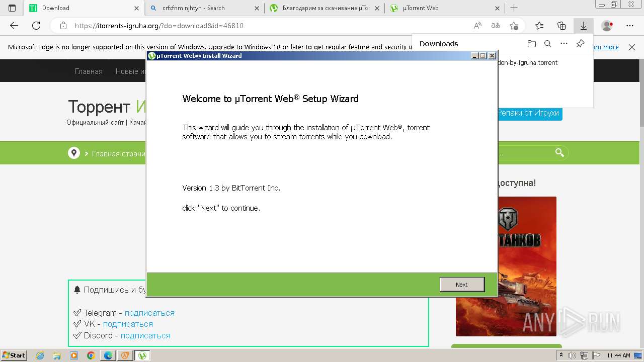The width and height of the screenshot is (644, 362).
Task: Open more options in Downloads panel
Action: 564,44
